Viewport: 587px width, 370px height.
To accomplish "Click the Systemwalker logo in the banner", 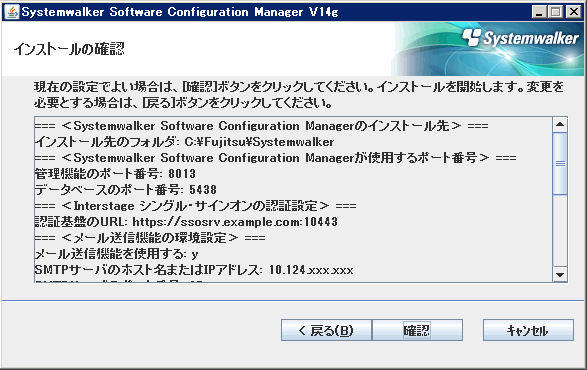I will (520, 38).
